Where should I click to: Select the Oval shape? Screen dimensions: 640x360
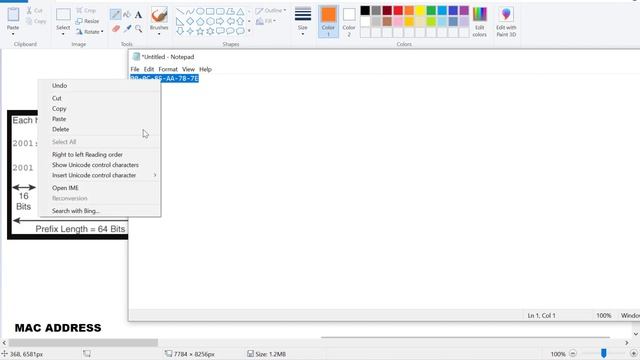pos(200,11)
